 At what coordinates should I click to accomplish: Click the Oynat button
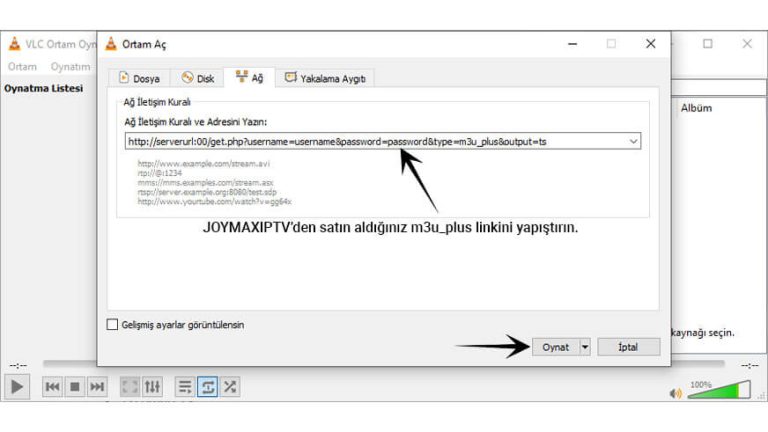click(x=555, y=347)
